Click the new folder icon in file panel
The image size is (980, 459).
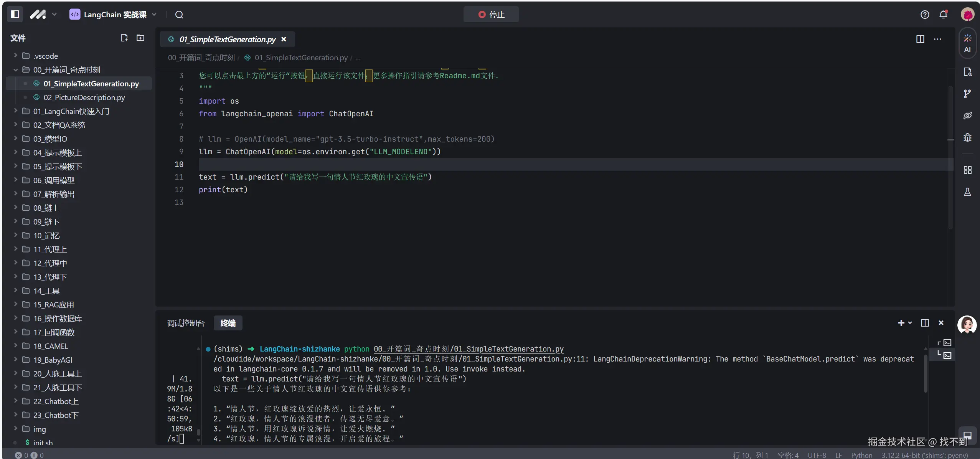(140, 38)
